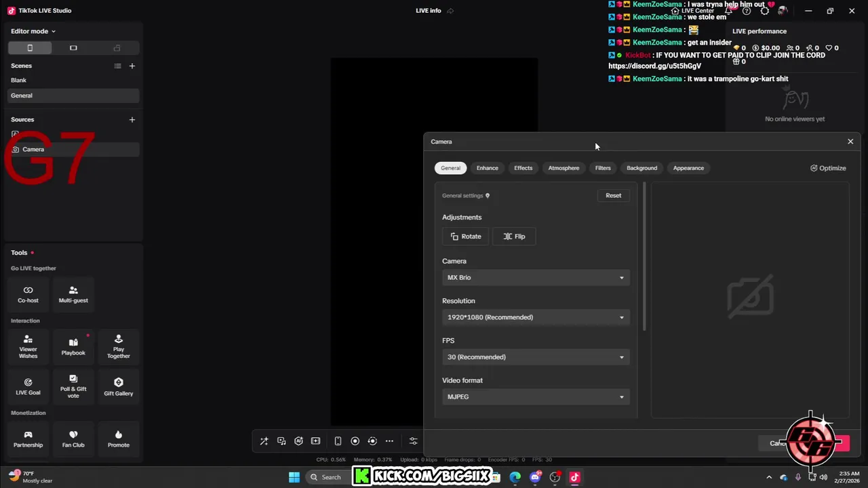The width and height of the screenshot is (868, 488).
Task: Click the Rotate adjustment button
Action: coord(466,237)
